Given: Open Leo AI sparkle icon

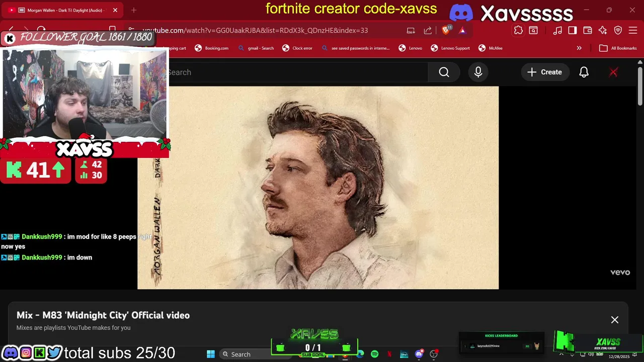Looking at the screenshot, I should [603, 30].
